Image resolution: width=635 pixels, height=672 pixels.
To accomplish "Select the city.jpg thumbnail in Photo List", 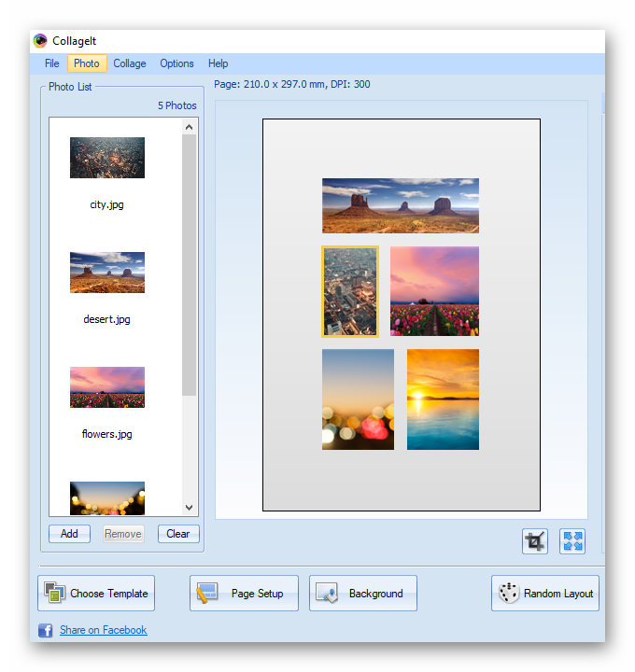I will (x=107, y=158).
